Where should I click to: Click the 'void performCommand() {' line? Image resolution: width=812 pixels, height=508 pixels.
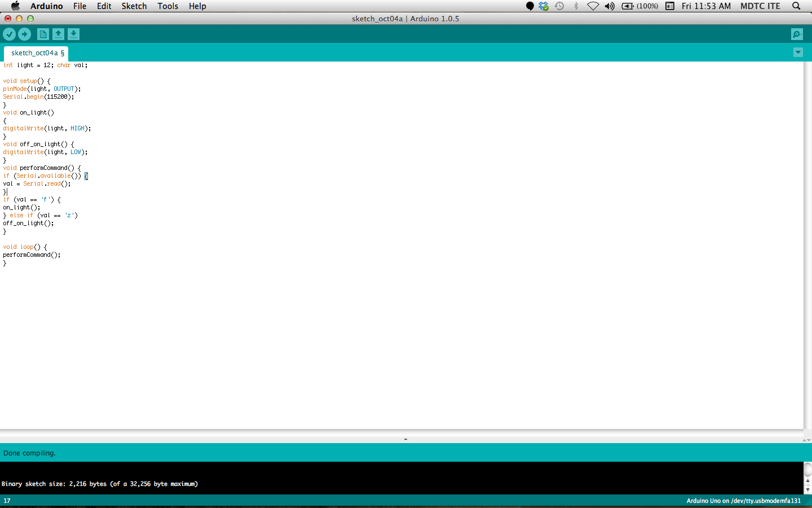[42, 168]
